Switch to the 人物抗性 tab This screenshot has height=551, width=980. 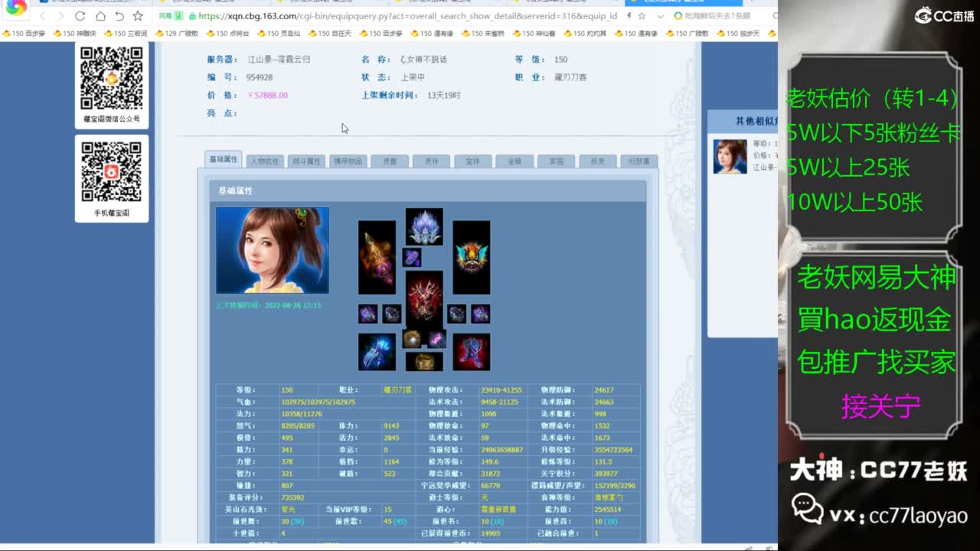265,161
